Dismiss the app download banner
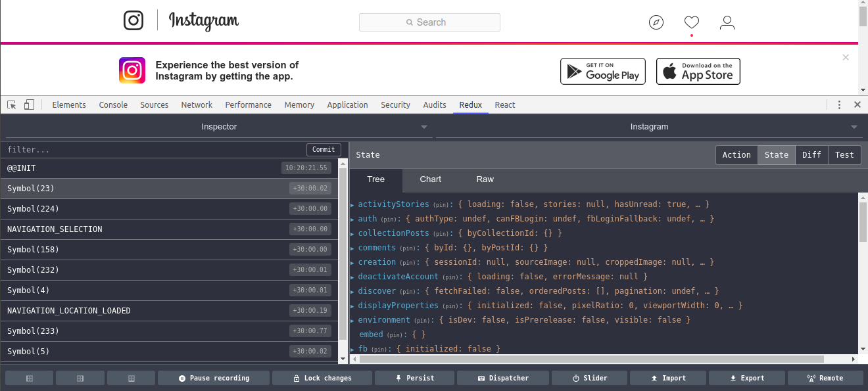Screen dimensions: 868x391 (x=846, y=57)
